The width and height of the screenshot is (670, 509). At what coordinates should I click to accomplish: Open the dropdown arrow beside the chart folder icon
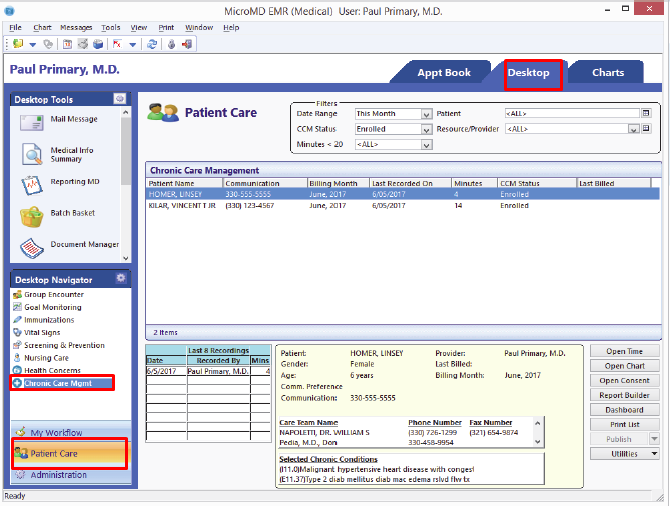[32, 44]
